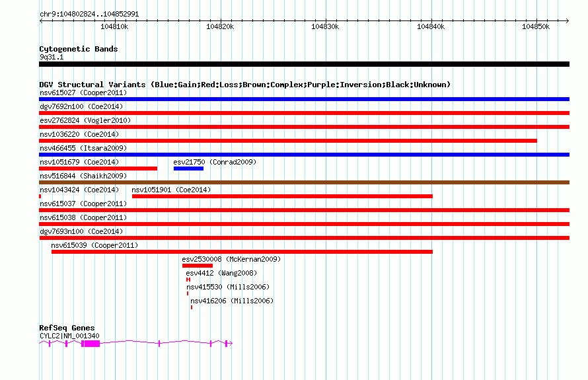
Task: Click the red bar under nsv1036220
Action: (288, 141)
